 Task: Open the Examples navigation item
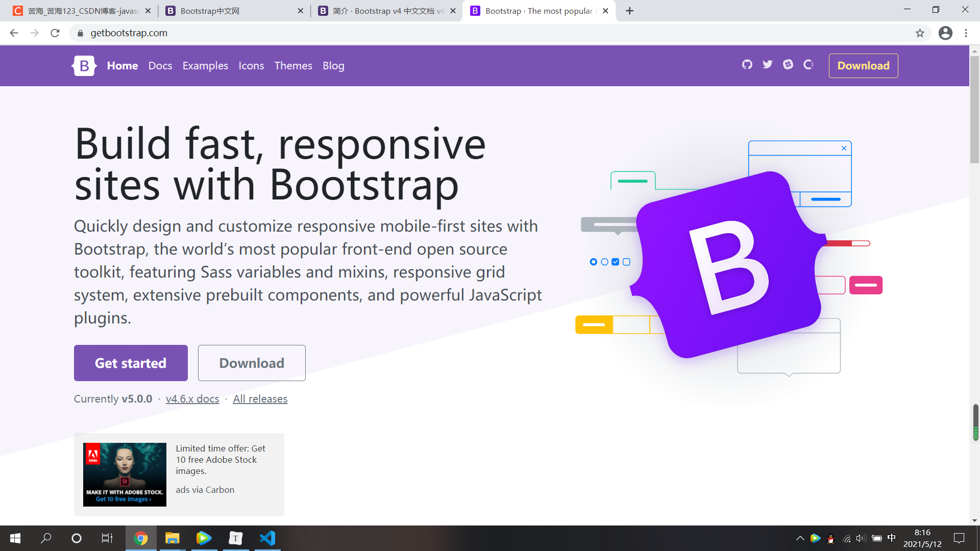205,66
